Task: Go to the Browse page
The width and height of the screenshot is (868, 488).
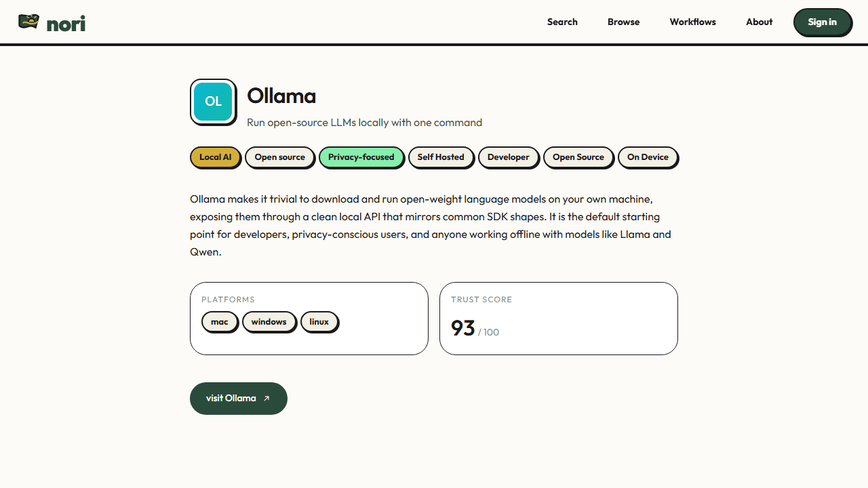Action: [623, 22]
